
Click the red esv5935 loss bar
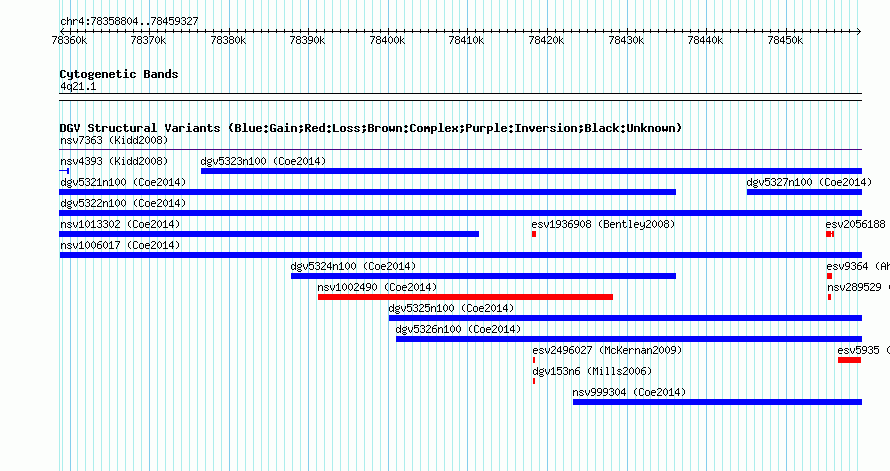click(x=849, y=360)
